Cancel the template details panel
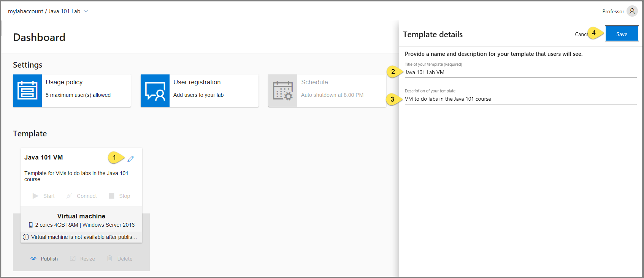This screenshot has width=644, height=278. (x=582, y=34)
